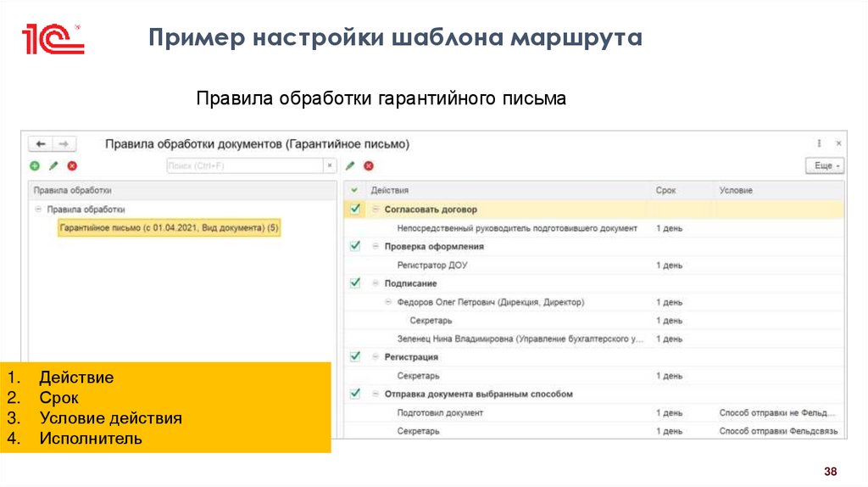
Task: Collapse the Правила обработки tree root
Action: point(38,210)
